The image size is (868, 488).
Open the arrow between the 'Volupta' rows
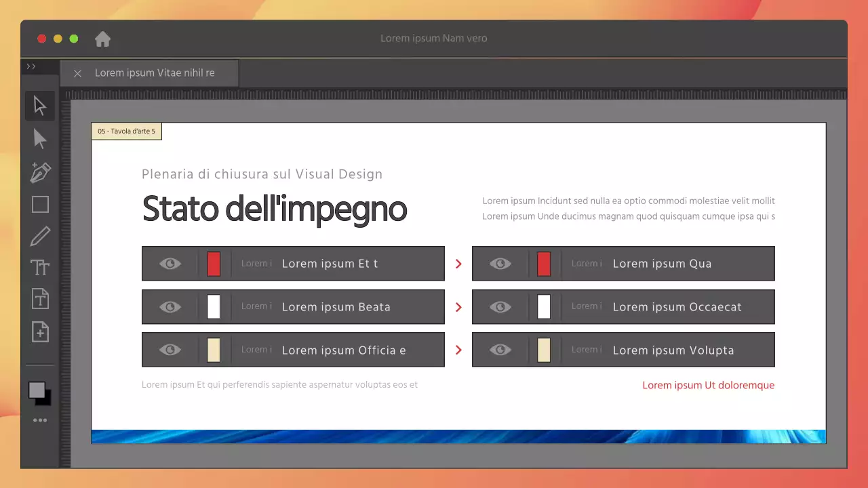point(458,350)
